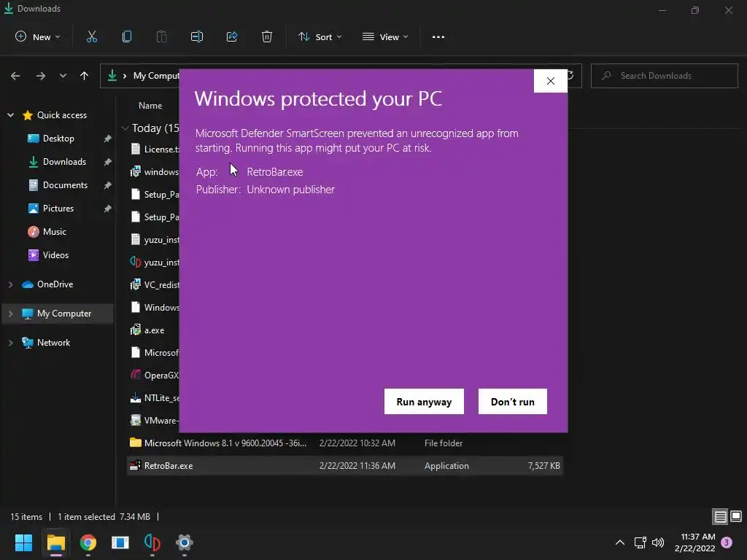
Task: Open the See more options menu
Action: [x=438, y=36]
